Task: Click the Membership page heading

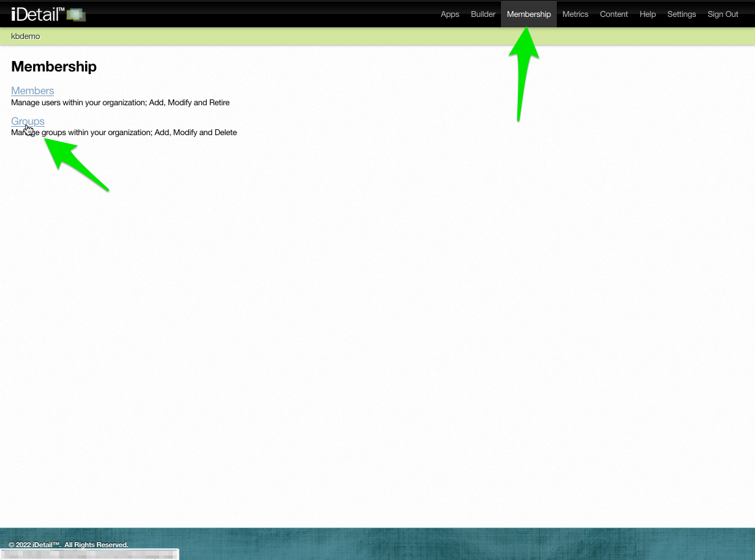Action: [54, 66]
